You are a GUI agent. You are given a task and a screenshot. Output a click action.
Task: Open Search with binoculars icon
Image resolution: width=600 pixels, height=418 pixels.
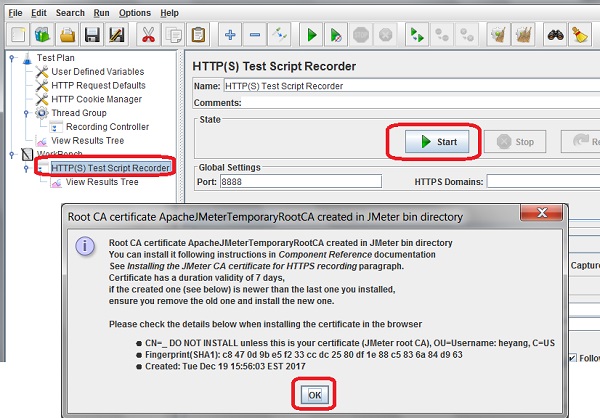pyautogui.click(x=555, y=35)
